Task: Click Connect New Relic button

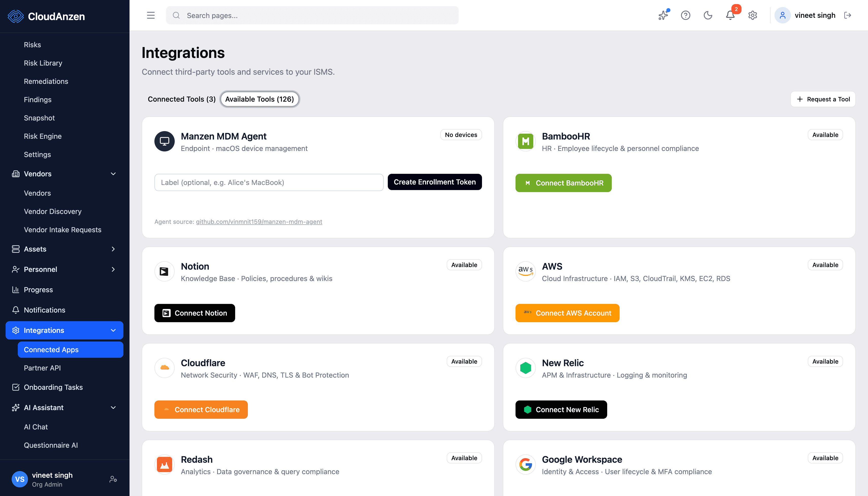Action: [x=561, y=409]
